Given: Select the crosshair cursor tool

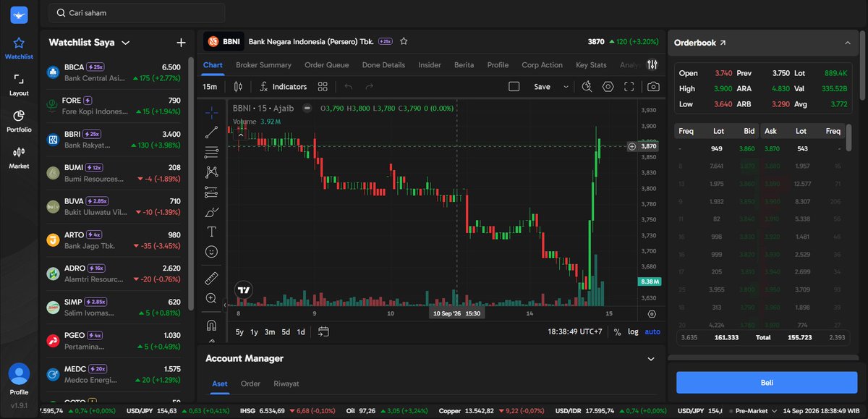Looking at the screenshot, I should pyautogui.click(x=211, y=112).
